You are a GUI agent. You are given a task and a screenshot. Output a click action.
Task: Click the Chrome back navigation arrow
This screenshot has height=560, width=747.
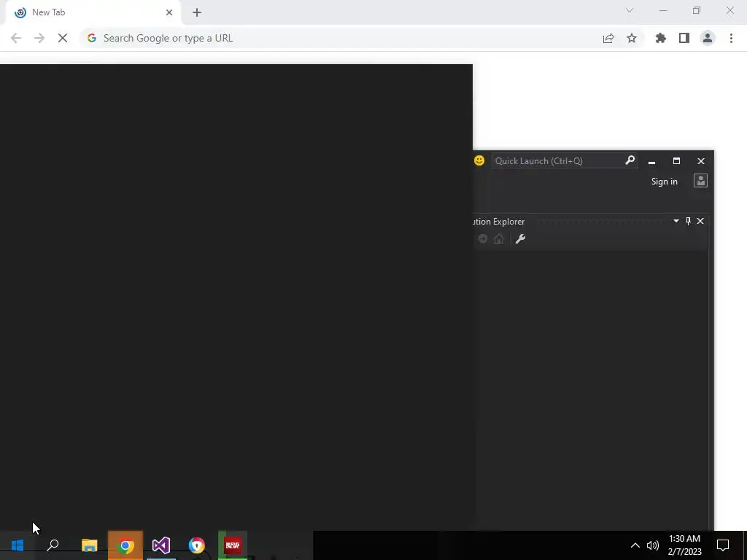pyautogui.click(x=16, y=38)
